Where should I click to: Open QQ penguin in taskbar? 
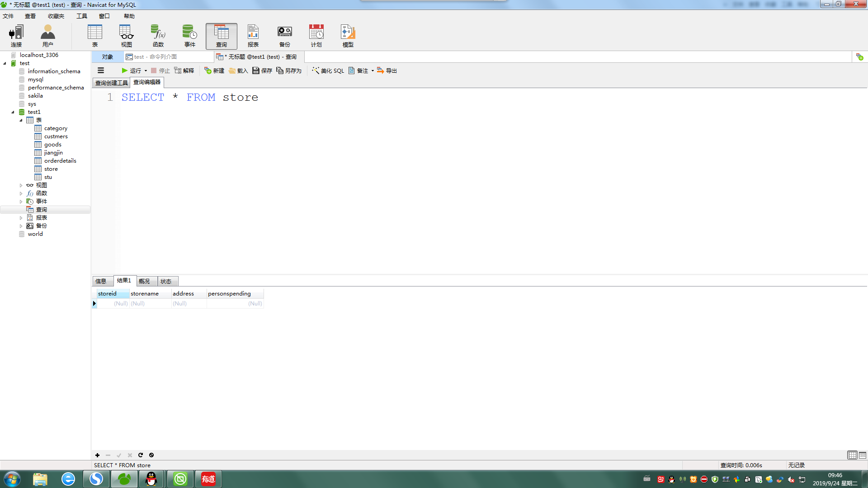(x=151, y=479)
